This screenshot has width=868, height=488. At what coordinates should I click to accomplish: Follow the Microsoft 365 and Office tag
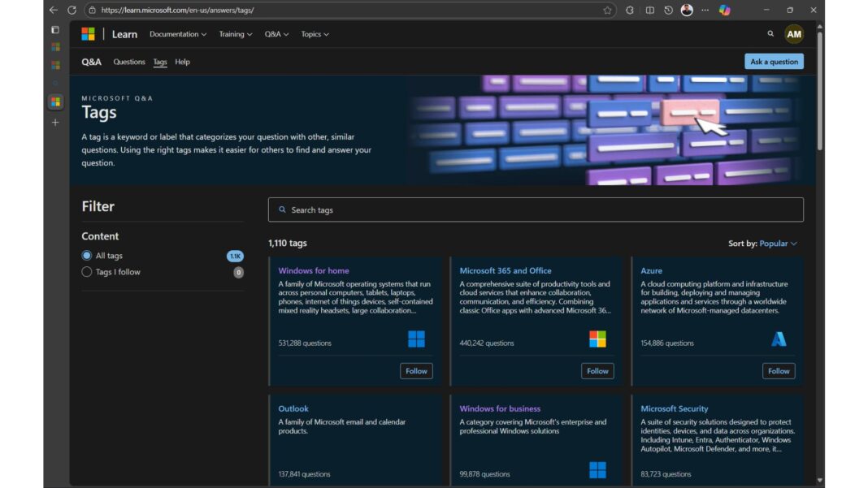click(x=597, y=370)
